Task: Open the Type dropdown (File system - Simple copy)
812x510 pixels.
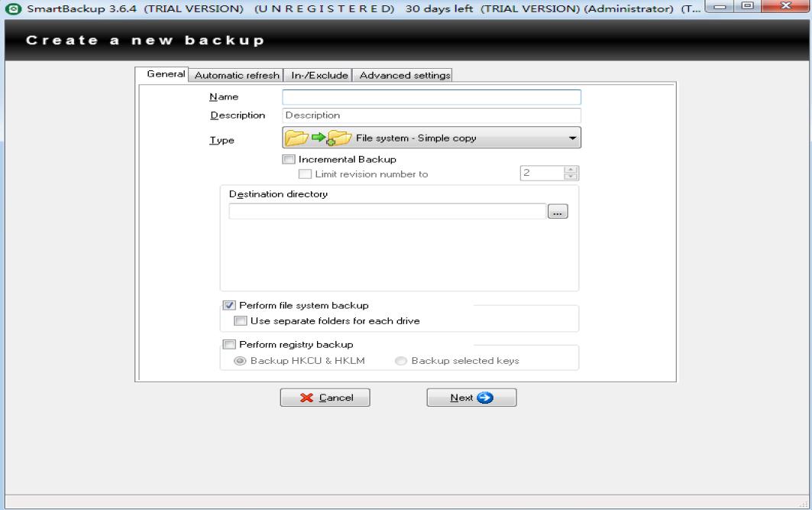Action: (432, 138)
